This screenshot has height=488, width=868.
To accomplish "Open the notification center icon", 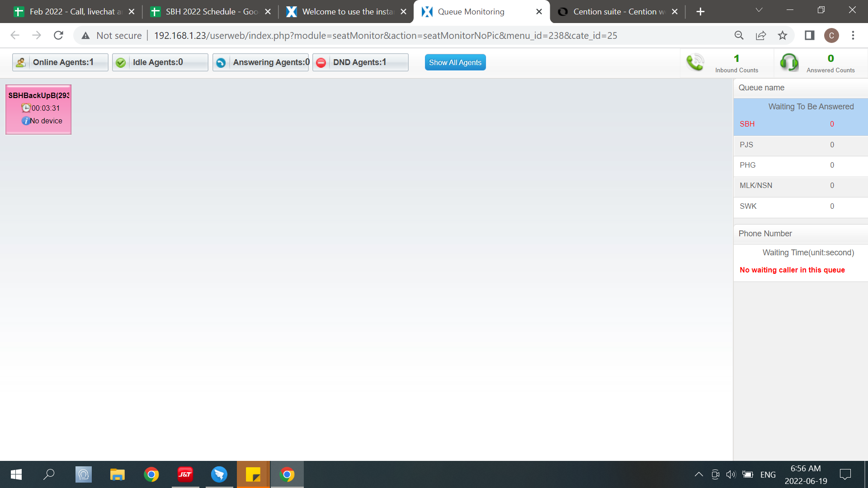I will tap(845, 474).
